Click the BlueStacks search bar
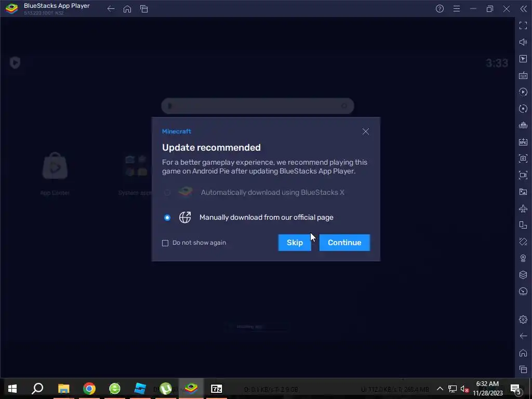 258,106
